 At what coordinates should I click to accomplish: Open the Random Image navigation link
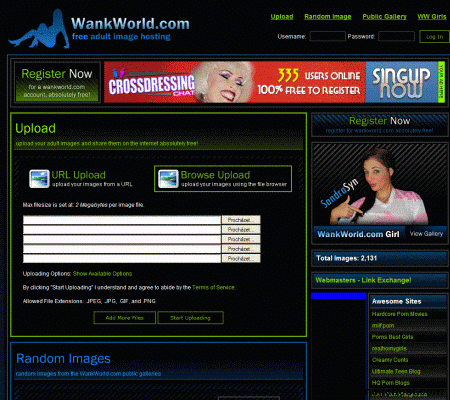(x=328, y=17)
